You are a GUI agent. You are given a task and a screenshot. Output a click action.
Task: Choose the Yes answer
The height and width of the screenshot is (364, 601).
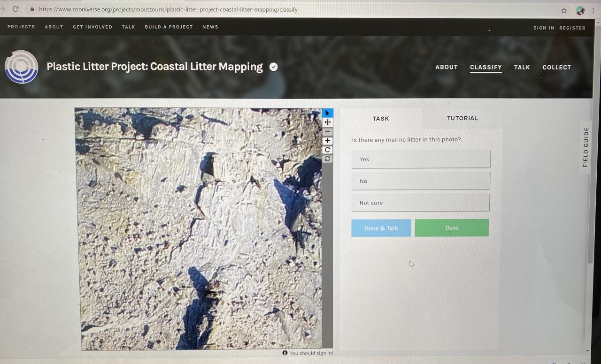(x=421, y=159)
